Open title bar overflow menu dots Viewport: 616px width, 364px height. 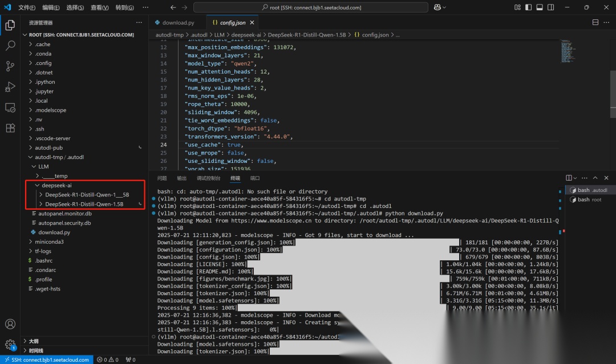coord(145,7)
